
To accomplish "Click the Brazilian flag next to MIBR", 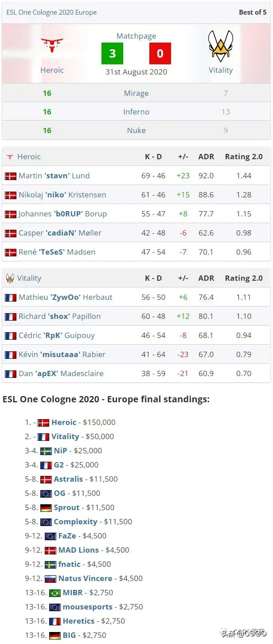I will pos(55,593).
